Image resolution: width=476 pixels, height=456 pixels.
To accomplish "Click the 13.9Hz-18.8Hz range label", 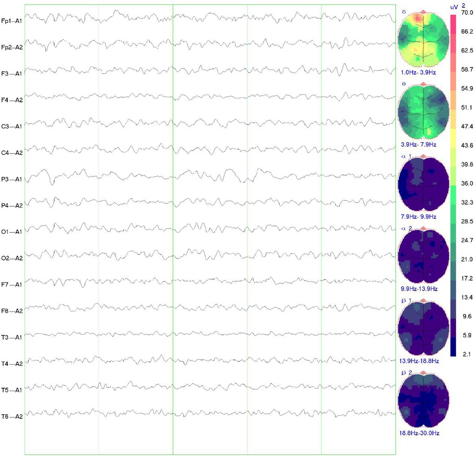I will (419, 361).
